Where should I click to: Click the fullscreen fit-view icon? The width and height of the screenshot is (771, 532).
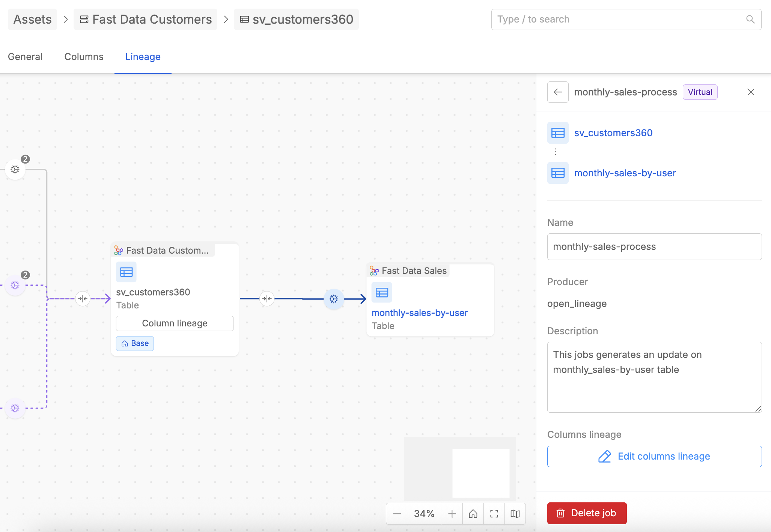pos(494,514)
